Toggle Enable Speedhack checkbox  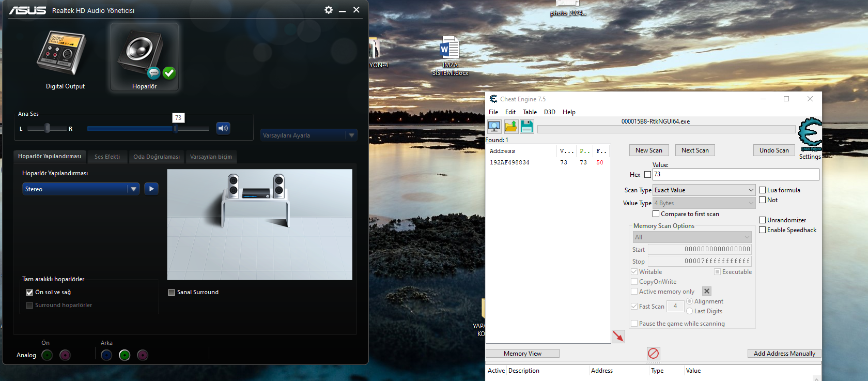(762, 230)
